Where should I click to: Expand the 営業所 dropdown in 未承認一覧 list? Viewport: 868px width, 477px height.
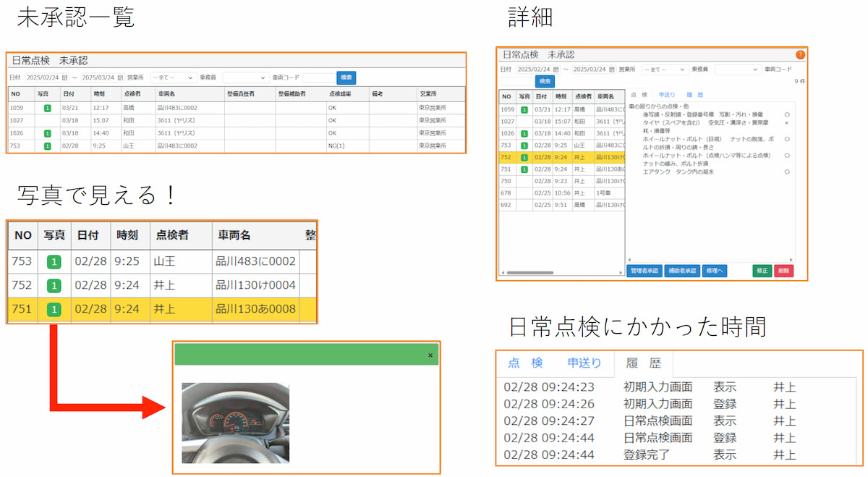click(x=172, y=77)
